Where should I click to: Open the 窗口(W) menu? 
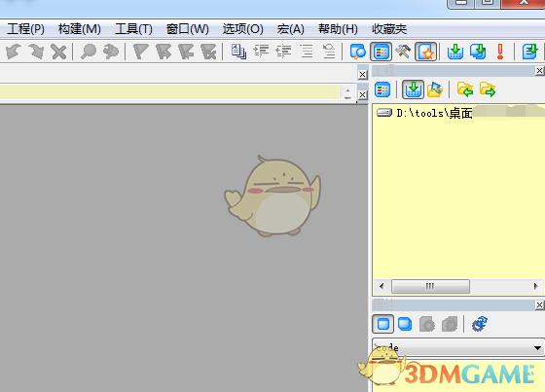(x=188, y=29)
